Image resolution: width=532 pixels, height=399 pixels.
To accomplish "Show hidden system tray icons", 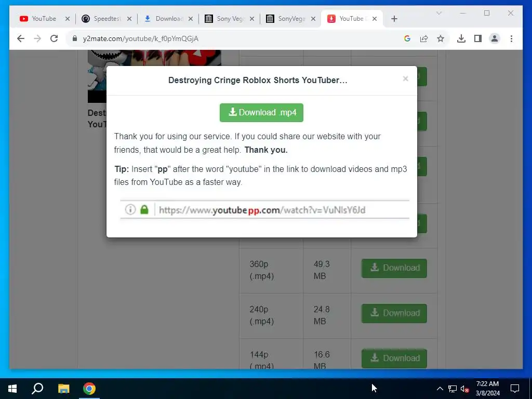I will 440,389.
